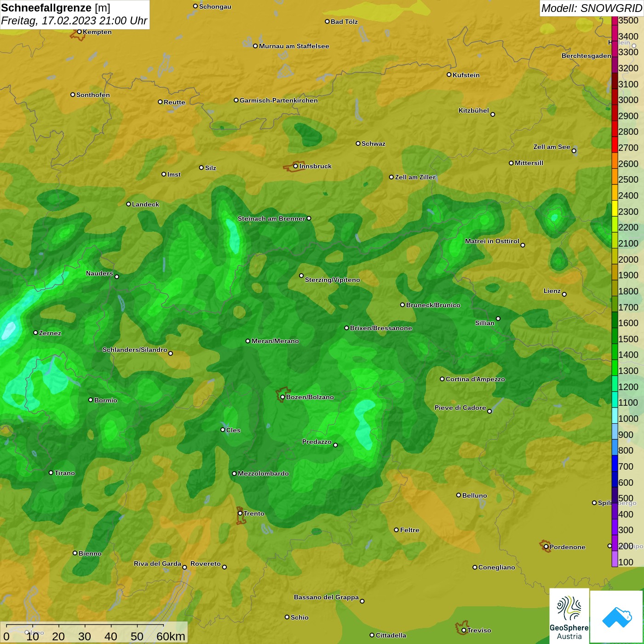Image resolution: width=644 pixels, height=644 pixels.
Task: Click the Conegliano label
Action: 497,567
